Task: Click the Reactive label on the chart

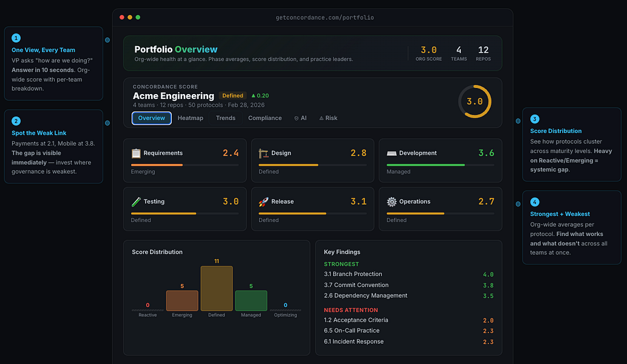Action: (147, 315)
